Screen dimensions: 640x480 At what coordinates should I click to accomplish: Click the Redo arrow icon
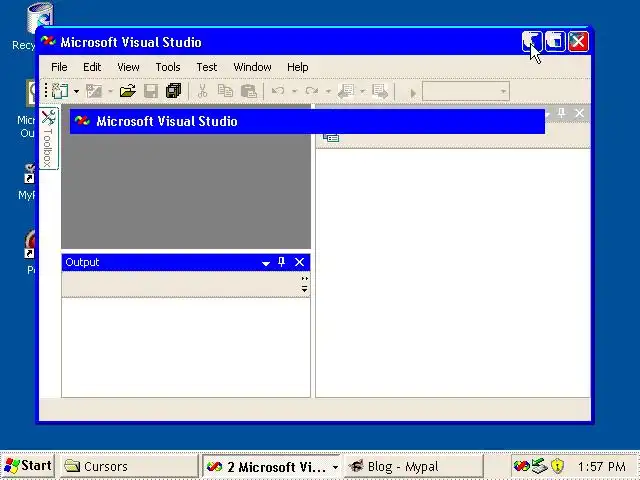click(312, 91)
